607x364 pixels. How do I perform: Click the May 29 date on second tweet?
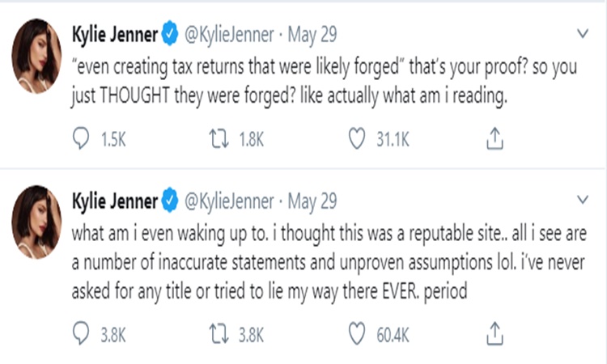(x=311, y=200)
